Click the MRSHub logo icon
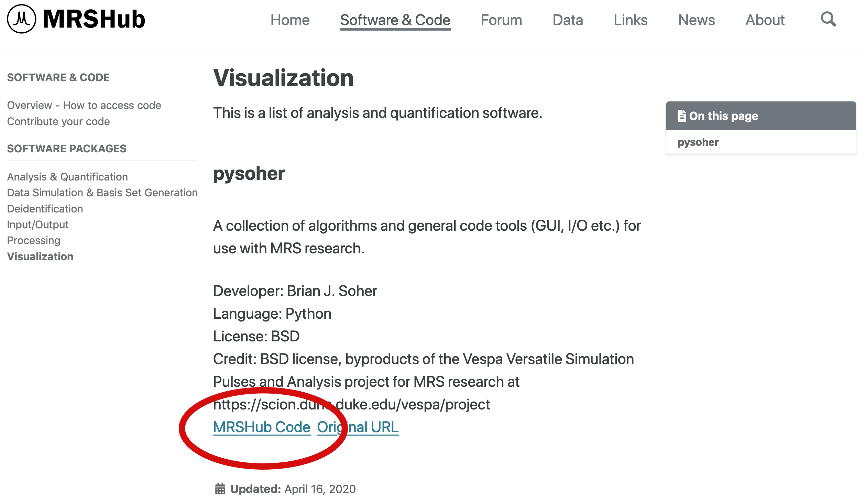 click(21, 19)
